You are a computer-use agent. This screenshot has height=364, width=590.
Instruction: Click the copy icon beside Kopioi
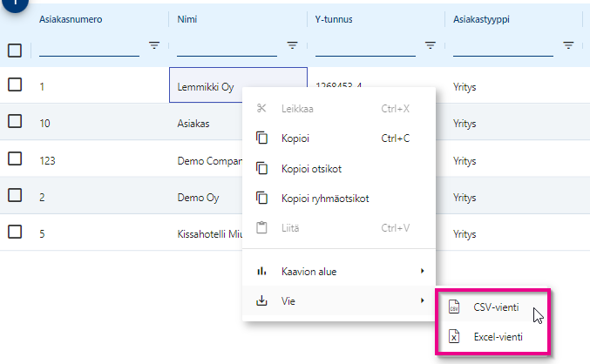click(261, 138)
